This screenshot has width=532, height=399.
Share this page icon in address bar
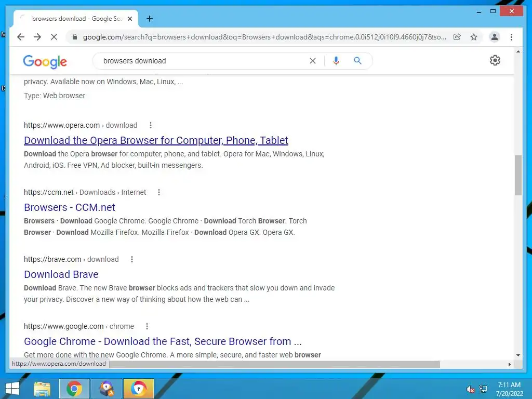457,37
